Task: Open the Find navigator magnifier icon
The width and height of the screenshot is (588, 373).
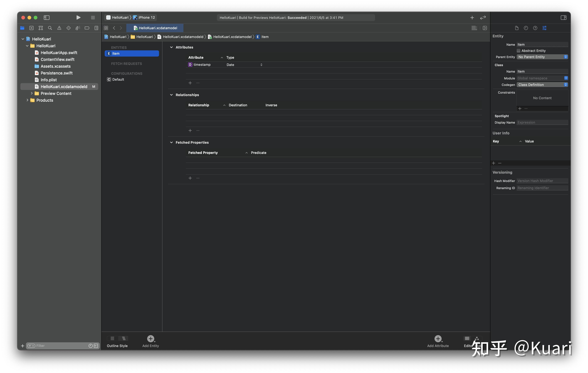Action: 50,28
